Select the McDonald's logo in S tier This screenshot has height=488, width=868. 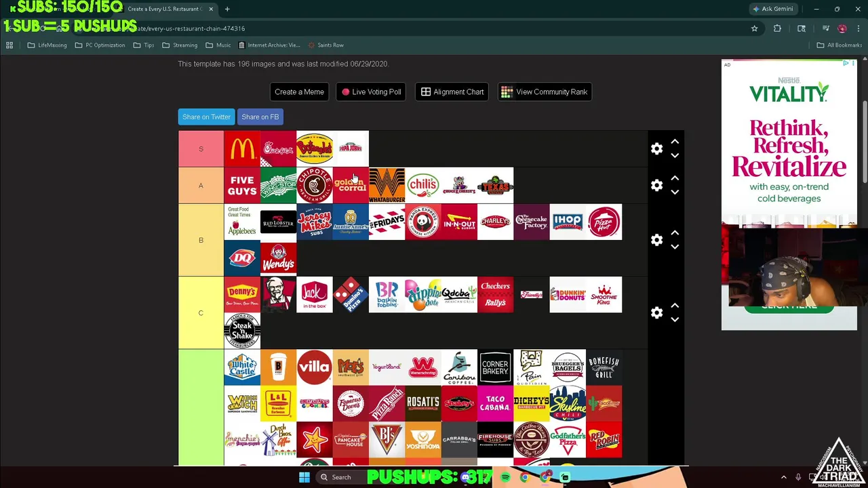point(242,148)
